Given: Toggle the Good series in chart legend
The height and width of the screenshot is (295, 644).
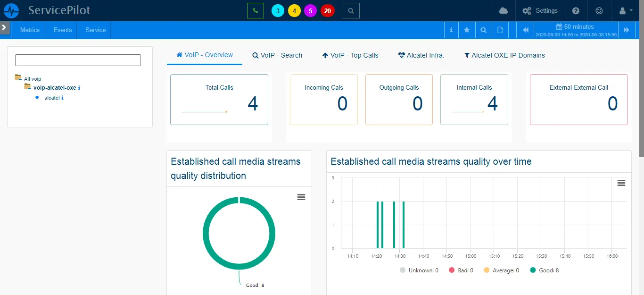Looking at the screenshot, I should click(x=544, y=270).
